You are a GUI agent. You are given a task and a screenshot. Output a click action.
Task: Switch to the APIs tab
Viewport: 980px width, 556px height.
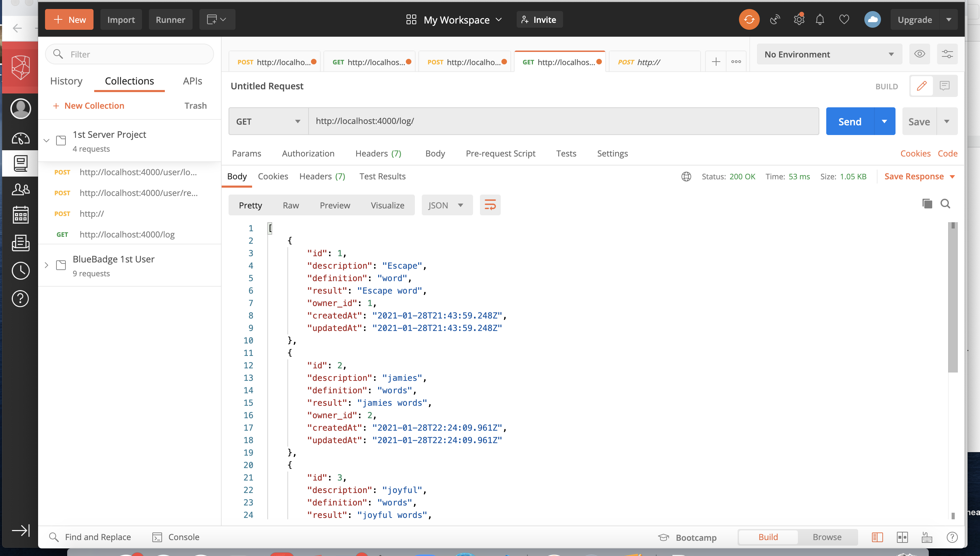192,81
